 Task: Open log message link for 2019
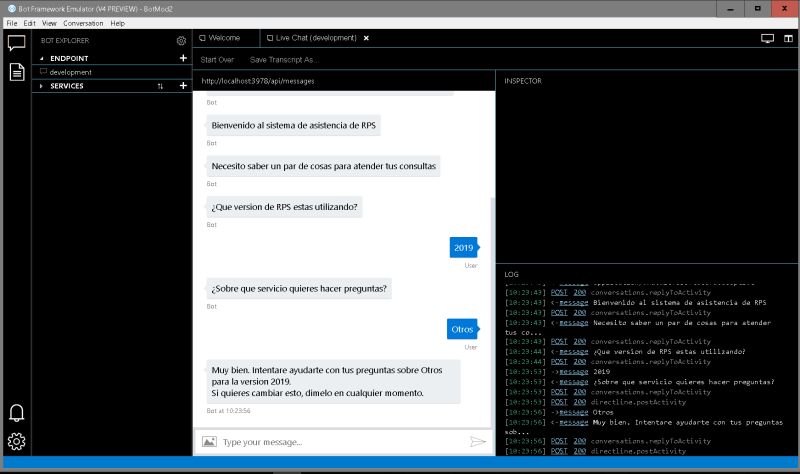(x=573, y=372)
